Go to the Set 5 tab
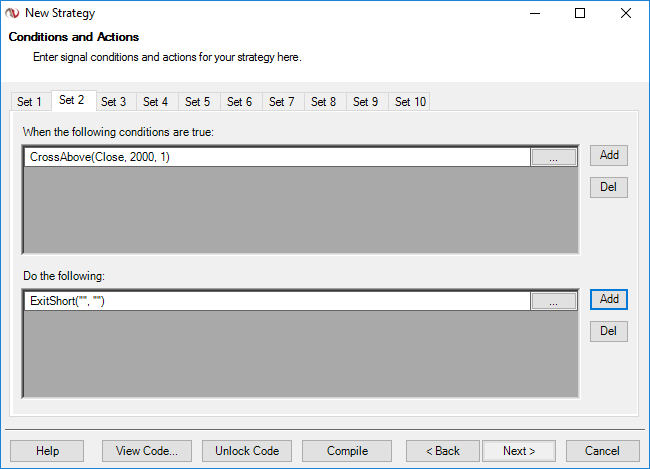The width and height of the screenshot is (650, 469). 197,102
